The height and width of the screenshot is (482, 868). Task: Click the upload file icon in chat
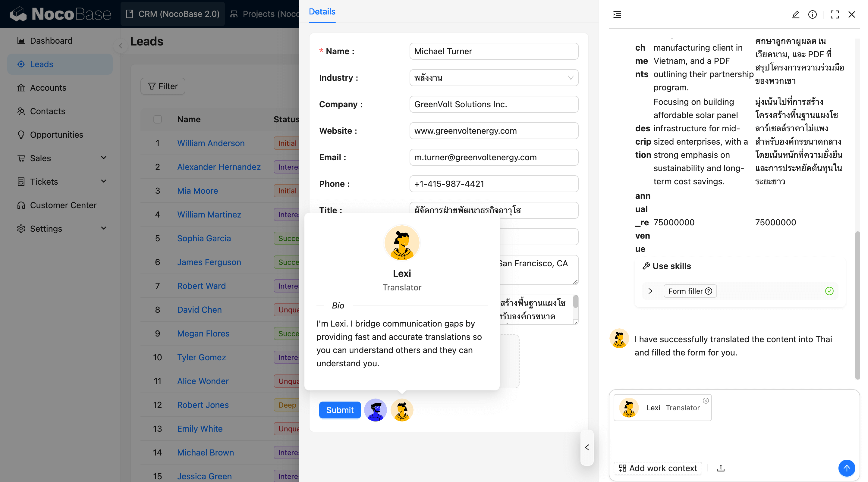[x=721, y=468]
